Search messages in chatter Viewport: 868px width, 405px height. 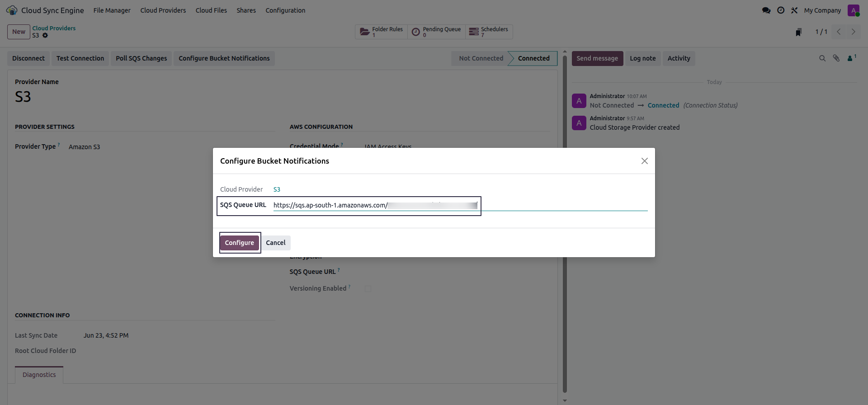822,58
